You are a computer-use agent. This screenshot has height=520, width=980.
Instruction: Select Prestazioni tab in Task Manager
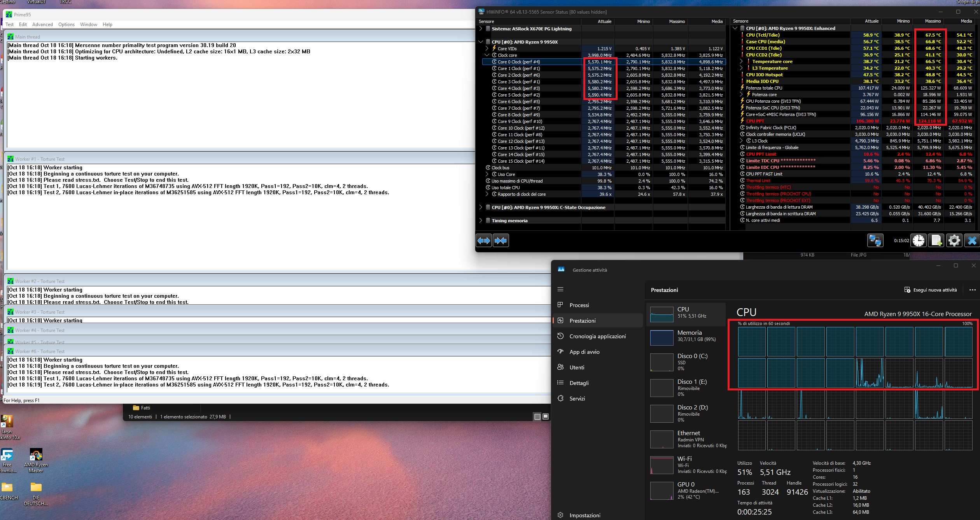[597, 321]
